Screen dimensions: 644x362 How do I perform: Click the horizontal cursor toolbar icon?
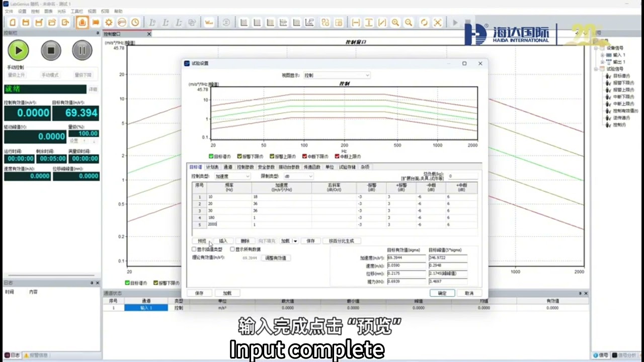coord(356,23)
